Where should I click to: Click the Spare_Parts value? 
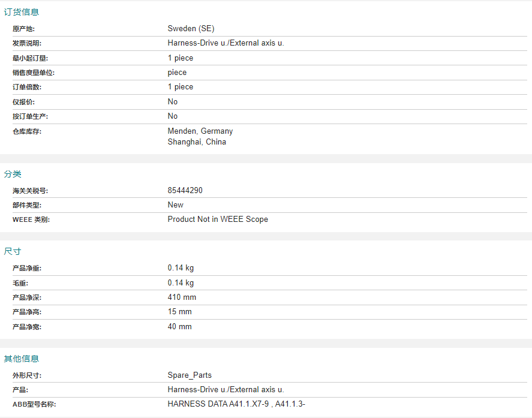coord(190,375)
